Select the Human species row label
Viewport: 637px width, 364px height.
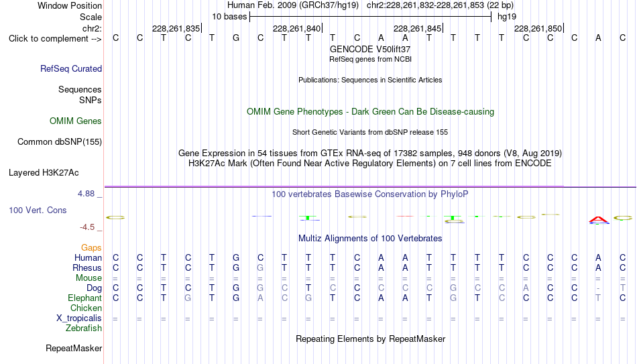[88, 257]
